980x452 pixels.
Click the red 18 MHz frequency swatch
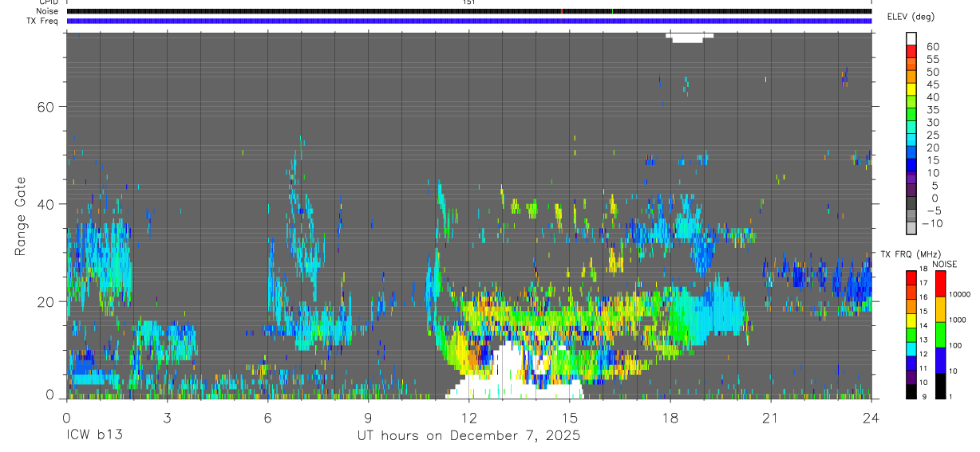911,277
